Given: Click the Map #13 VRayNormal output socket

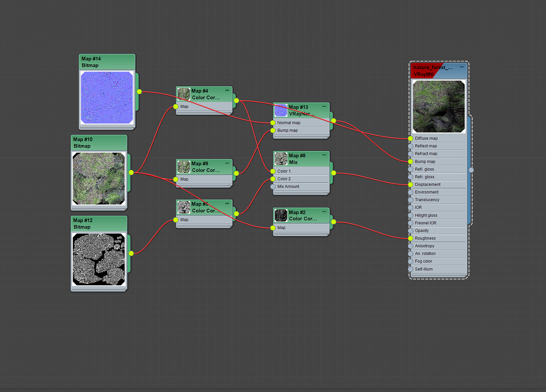Looking at the screenshot, I should click(x=333, y=121).
